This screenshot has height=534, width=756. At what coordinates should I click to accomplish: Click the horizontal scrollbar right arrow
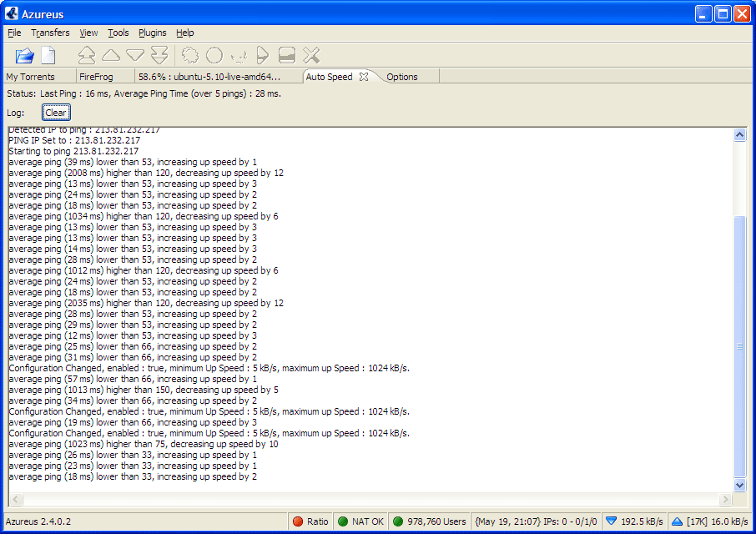tap(726, 499)
